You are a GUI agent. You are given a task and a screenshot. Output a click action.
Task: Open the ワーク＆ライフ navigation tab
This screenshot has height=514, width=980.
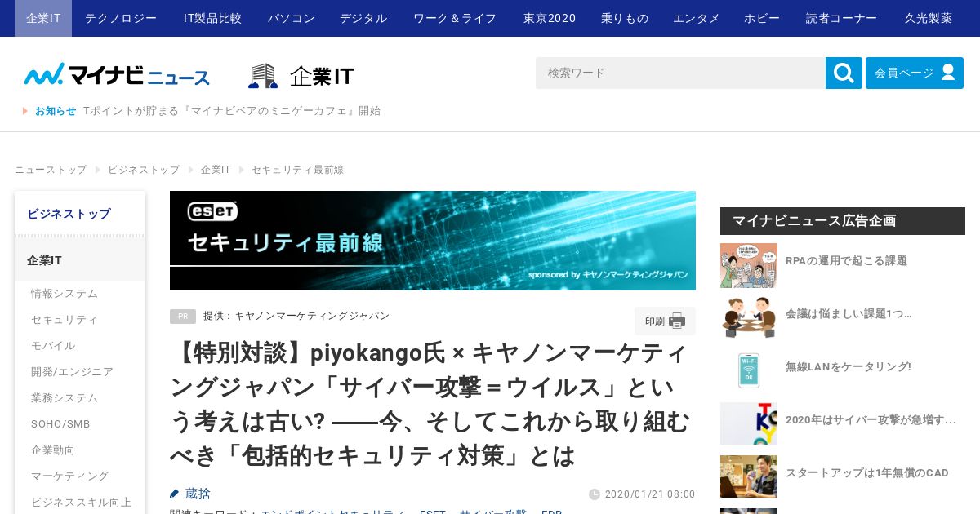[x=455, y=18]
